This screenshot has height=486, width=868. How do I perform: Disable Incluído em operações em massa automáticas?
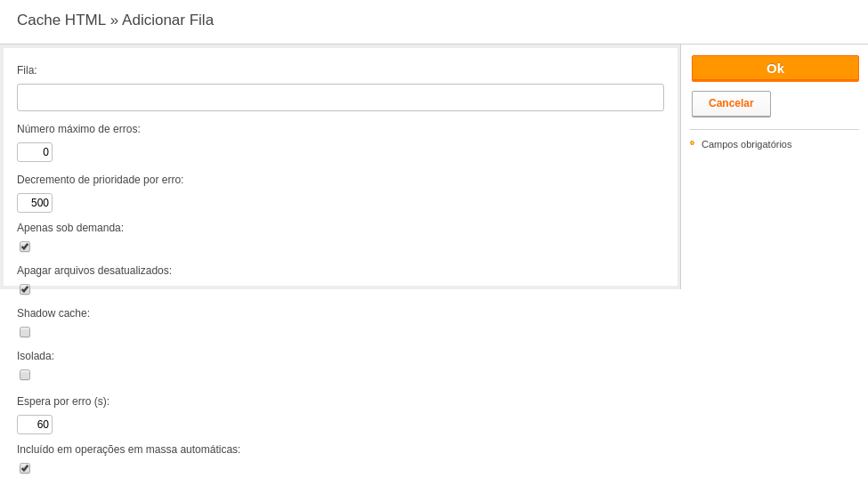click(x=25, y=468)
